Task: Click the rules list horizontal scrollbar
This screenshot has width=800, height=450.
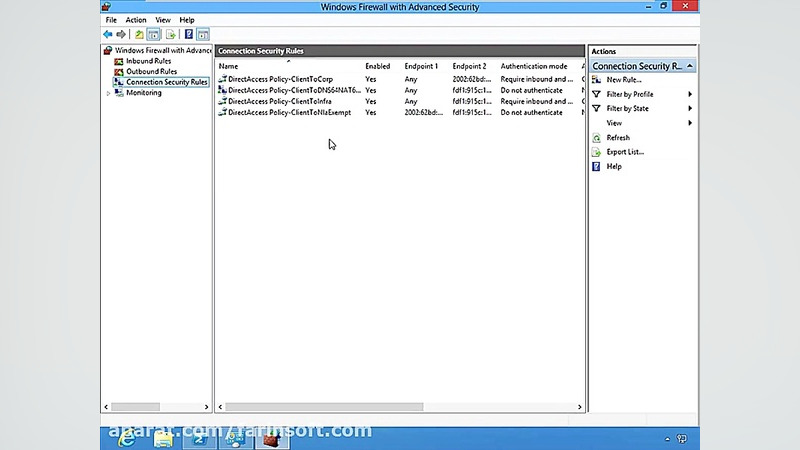Action: (x=324, y=407)
